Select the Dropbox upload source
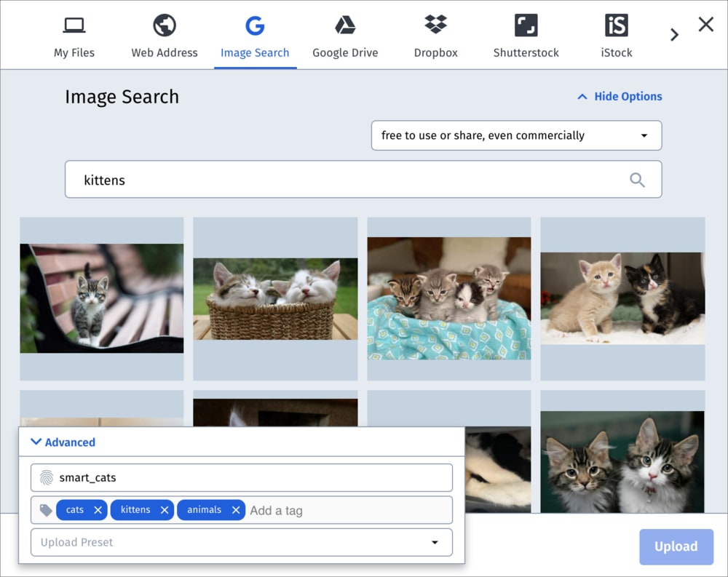 pyautogui.click(x=435, y=34)
